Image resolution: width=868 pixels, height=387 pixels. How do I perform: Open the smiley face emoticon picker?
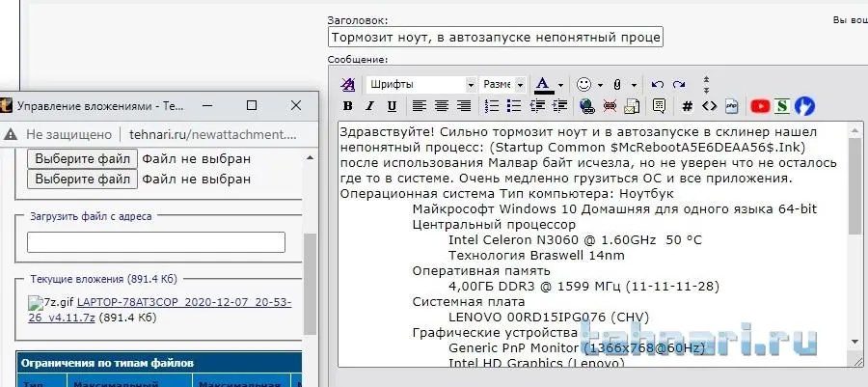[x=583, y=85]
